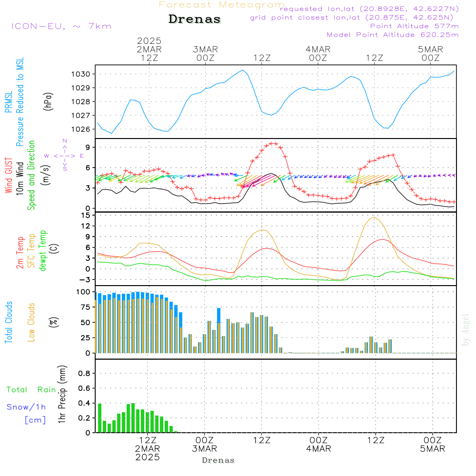Click pressure axis value '1029'
The width and height of the screenshot is (476, 476).
[80, 88]
